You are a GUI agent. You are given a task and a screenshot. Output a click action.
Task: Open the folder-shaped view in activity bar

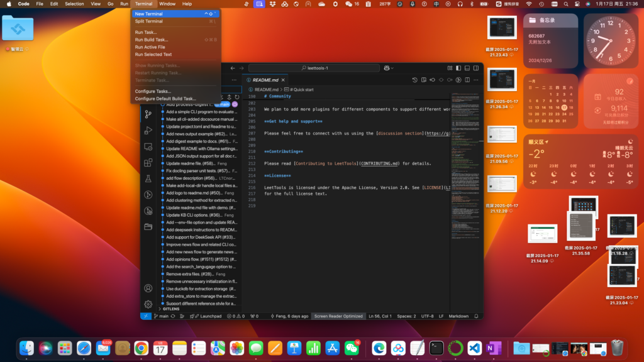[x=148, y=226]
